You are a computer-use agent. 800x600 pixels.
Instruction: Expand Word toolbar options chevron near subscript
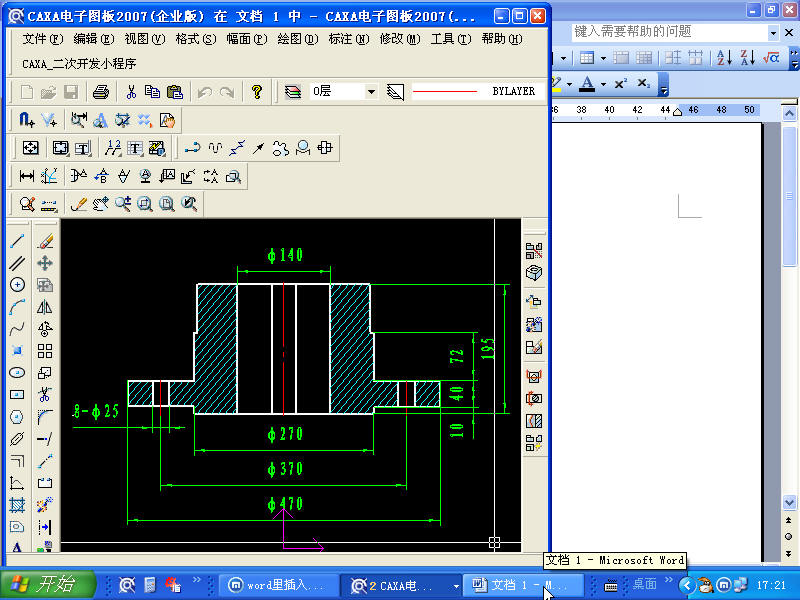(x=663, y=84)
